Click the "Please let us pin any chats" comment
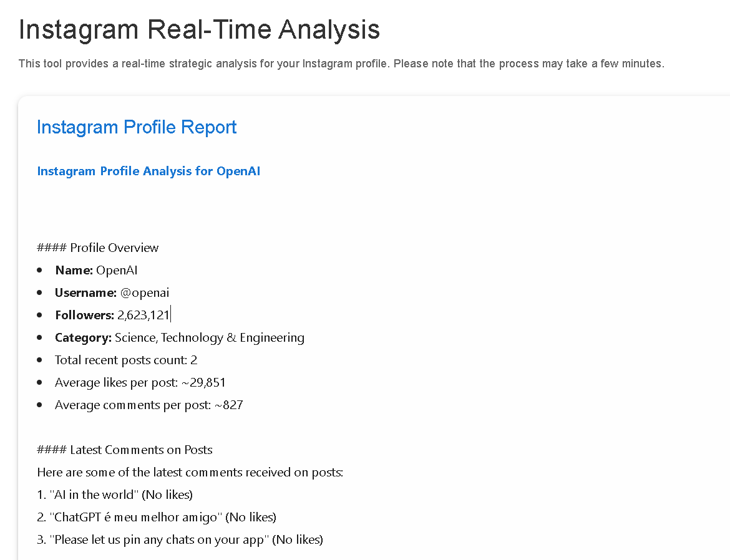 click(x=180, y=539)
